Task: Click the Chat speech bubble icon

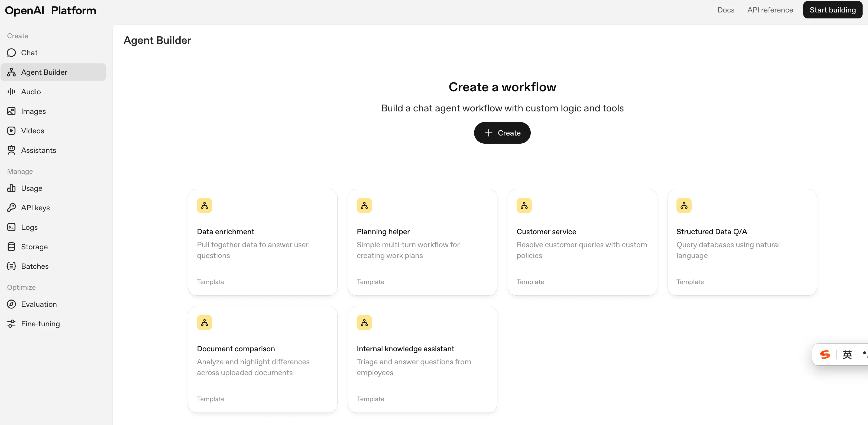Action: coord(11,53)
